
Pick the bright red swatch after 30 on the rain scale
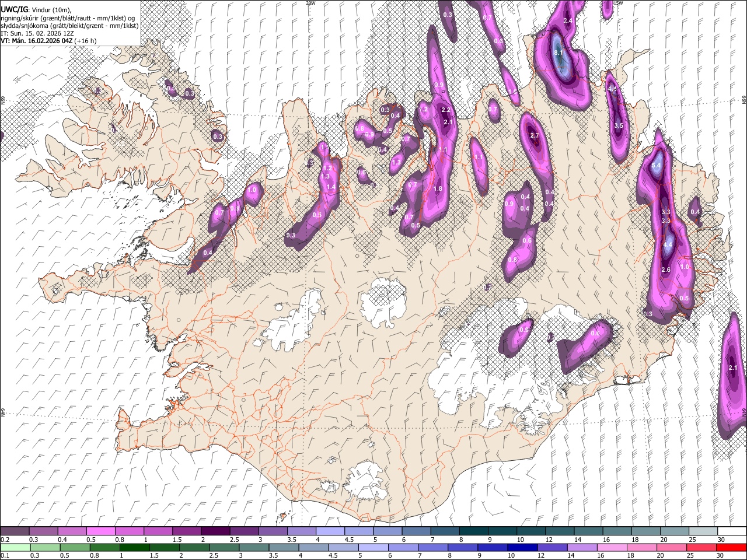click(x=731, y=548)
